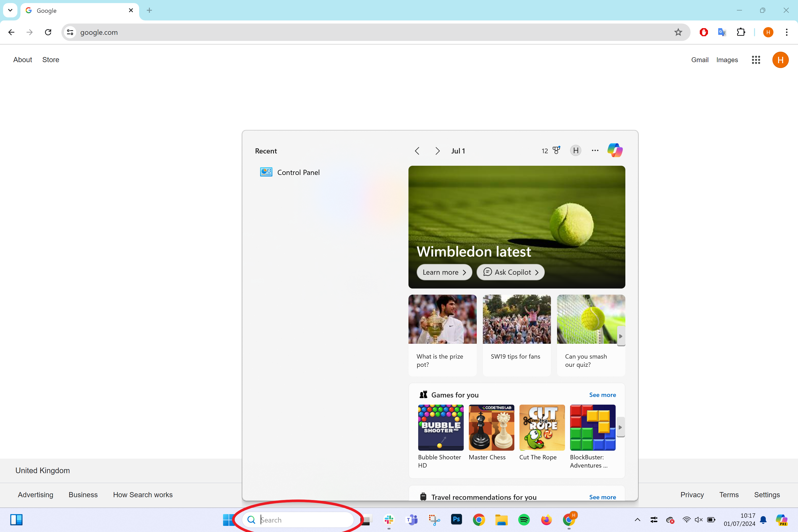The image size is (798, 532).
Task: Bookmark this page with the star icon
Action: tap(678, 32)
